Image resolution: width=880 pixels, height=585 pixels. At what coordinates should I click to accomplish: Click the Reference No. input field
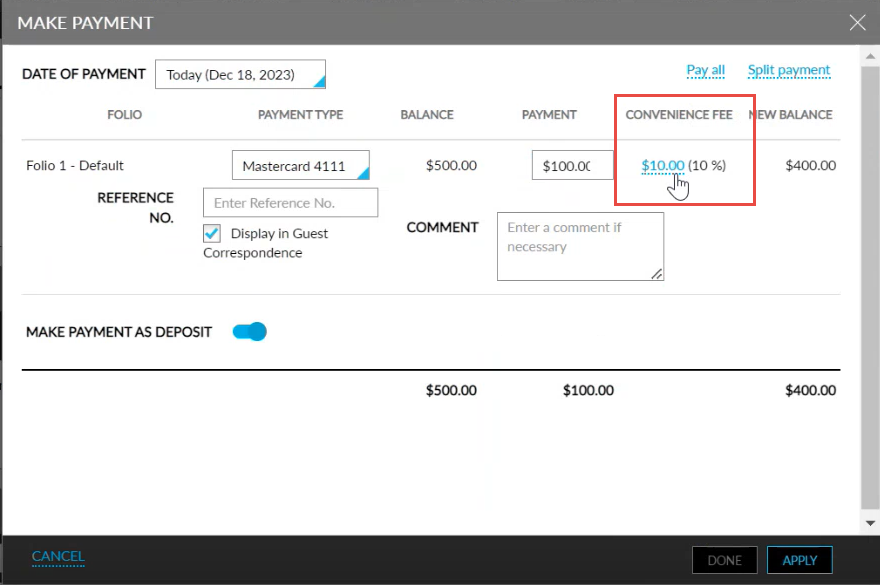coord(290,203)
